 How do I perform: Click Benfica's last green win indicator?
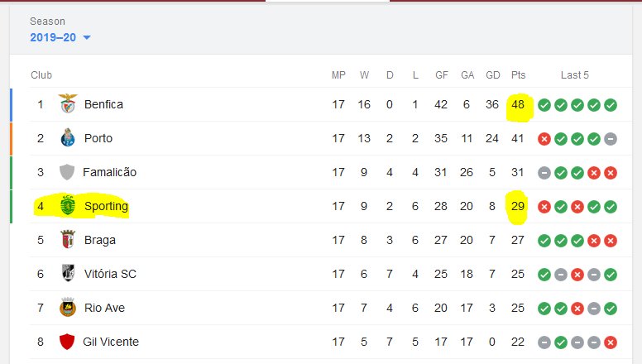pyautogui.click(x=611, y=105)
